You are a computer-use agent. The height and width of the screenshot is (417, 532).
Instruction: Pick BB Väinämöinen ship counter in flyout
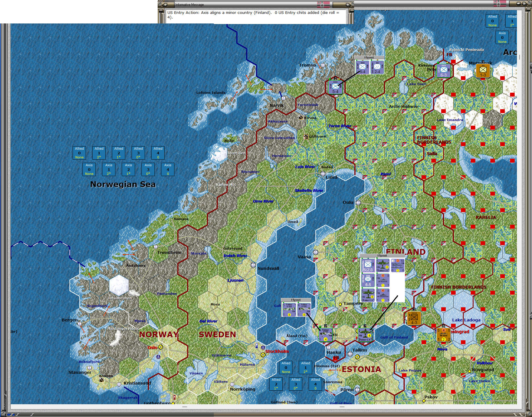(383, 295)
